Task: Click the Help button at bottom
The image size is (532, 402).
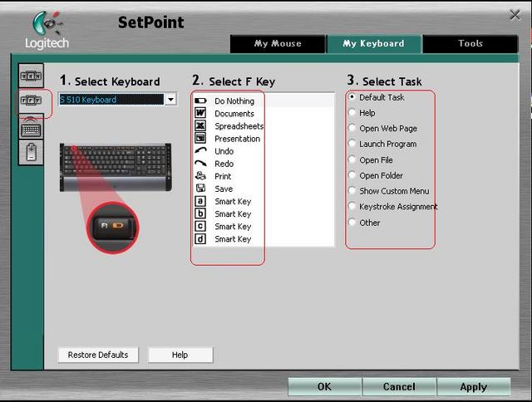Action: point(180,355)
